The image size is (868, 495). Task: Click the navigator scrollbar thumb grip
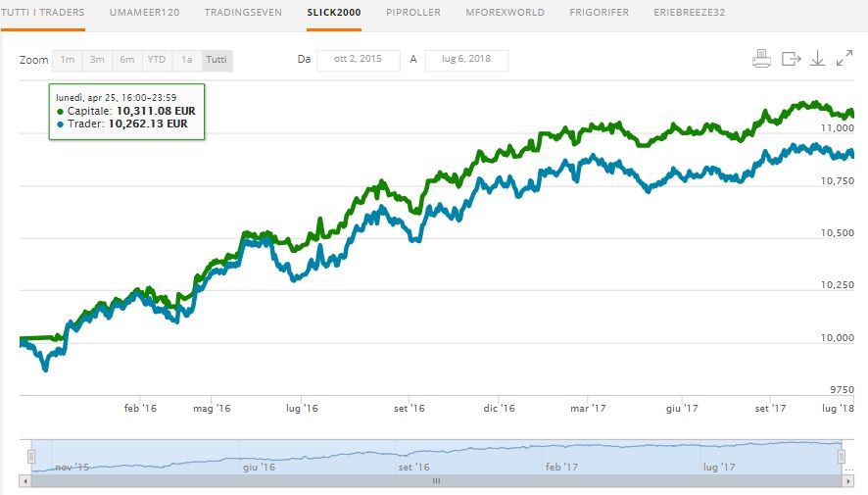point(436,480)
